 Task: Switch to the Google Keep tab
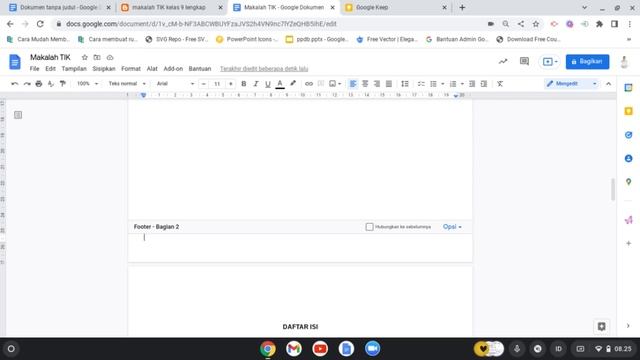[x=396, y=7]
